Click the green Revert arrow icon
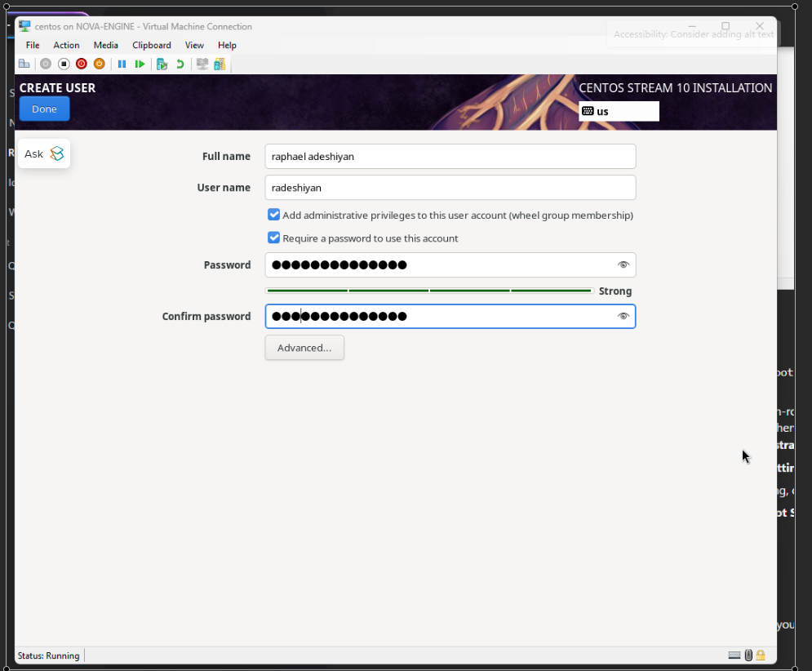The height and width of the screenshot is (671, 812). tap(180, 64)
